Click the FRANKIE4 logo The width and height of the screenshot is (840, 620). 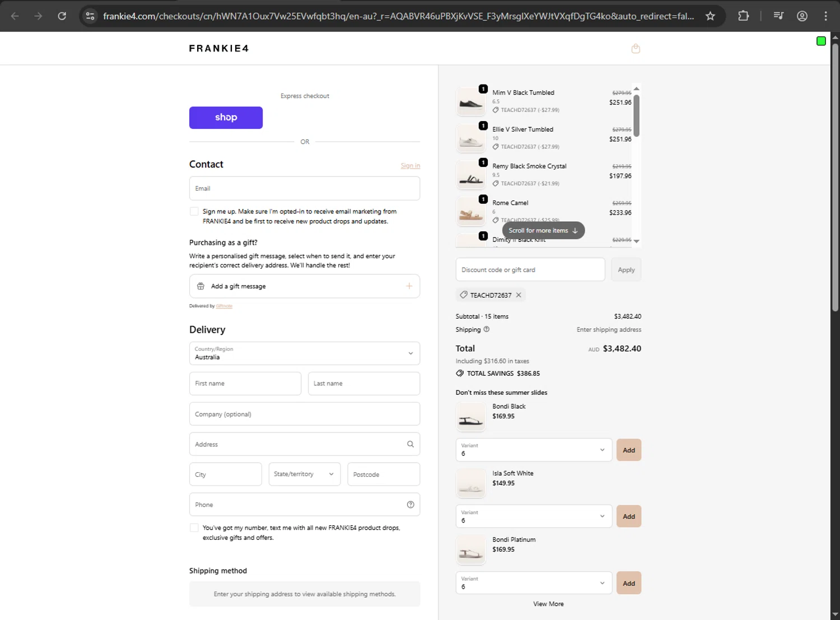point(219,48)
